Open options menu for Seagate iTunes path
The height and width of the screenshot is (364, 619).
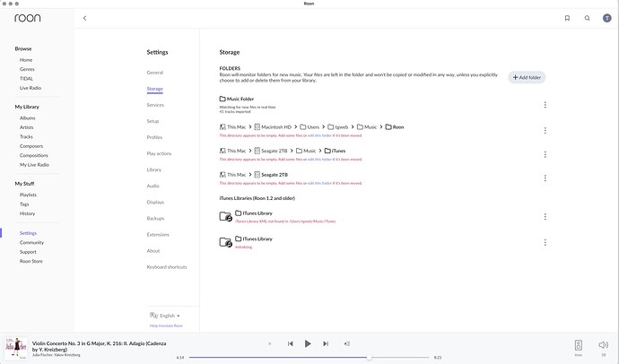pyautogui.click(x=545, y=154)
